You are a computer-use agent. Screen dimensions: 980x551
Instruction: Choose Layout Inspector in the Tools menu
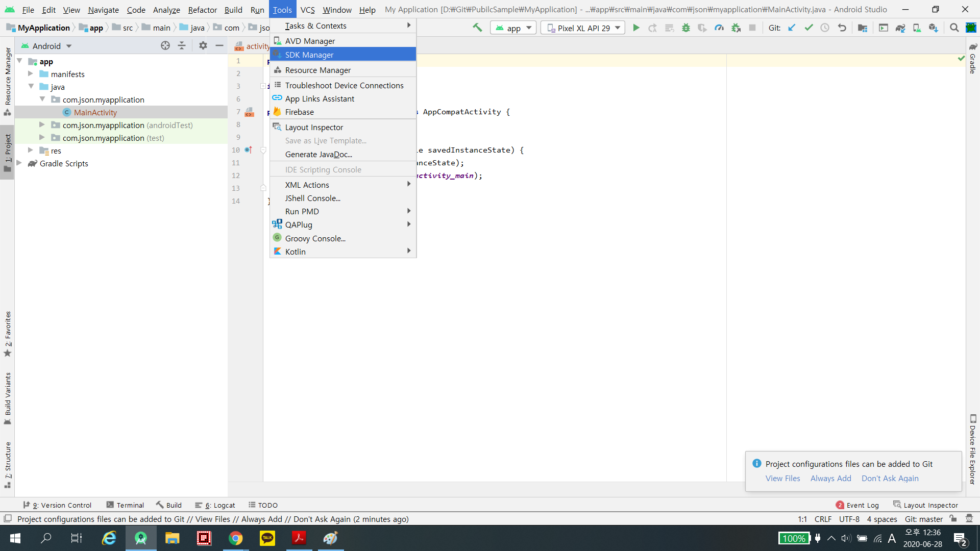pyautogui.click(x=314, y=127)
